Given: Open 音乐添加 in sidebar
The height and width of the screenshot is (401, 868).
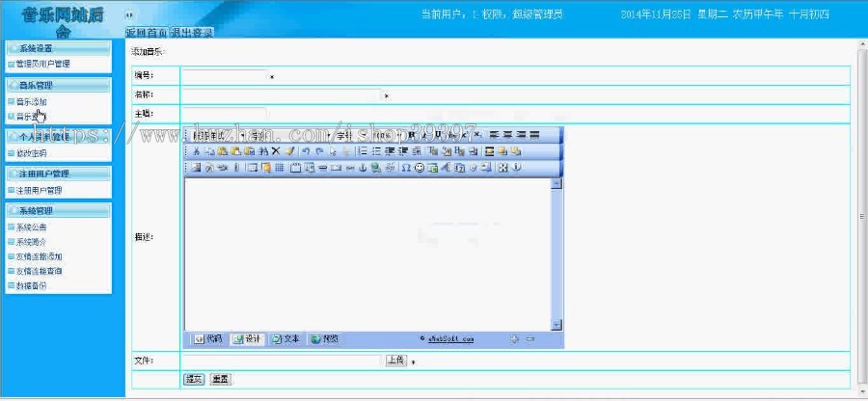Looking at the screenshot, I should 32,102.
